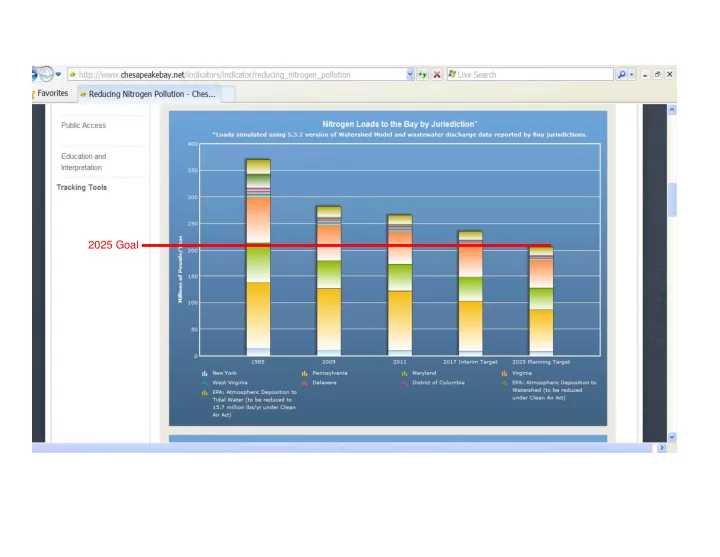Select the Delaware legend label
Screen dimensions: 720x557
click(x=324, y=383)
